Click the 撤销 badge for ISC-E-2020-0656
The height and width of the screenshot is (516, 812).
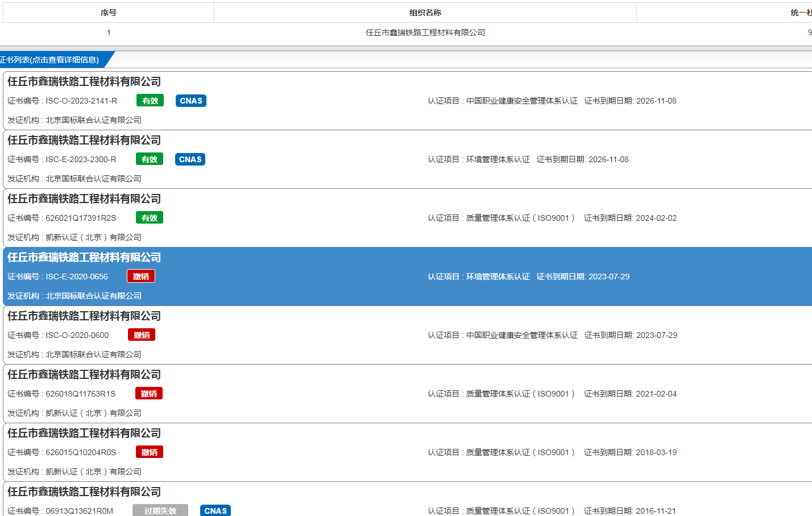(141, 276)
